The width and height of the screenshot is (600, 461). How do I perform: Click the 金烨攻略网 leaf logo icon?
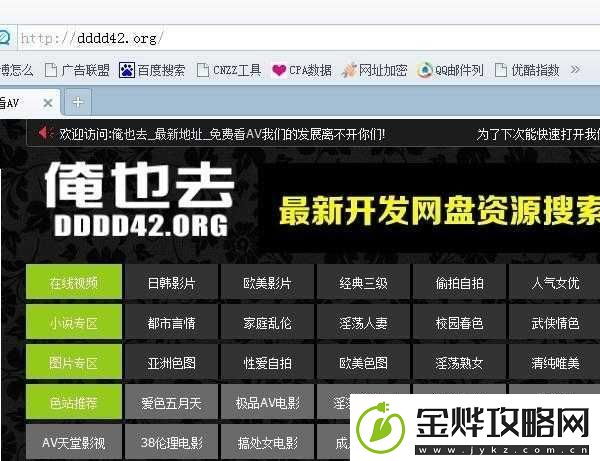pyautogui.click(x=380, y=427)
